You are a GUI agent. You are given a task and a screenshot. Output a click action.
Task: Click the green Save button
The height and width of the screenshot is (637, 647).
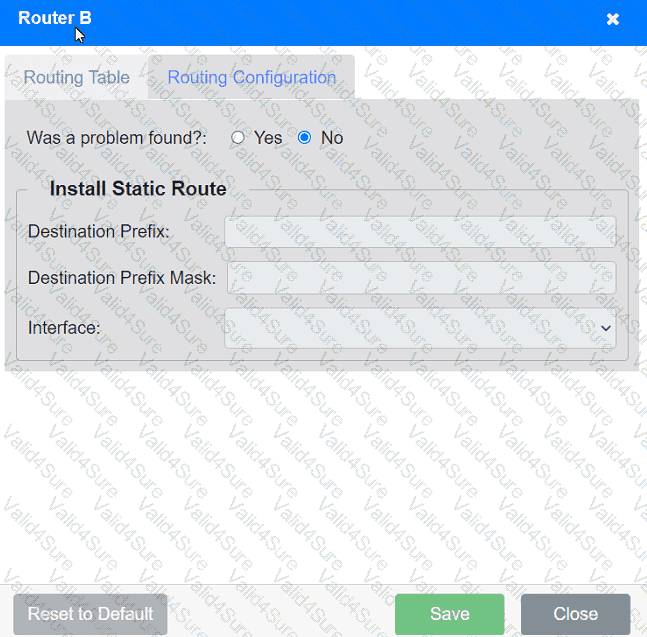[449, 614]
